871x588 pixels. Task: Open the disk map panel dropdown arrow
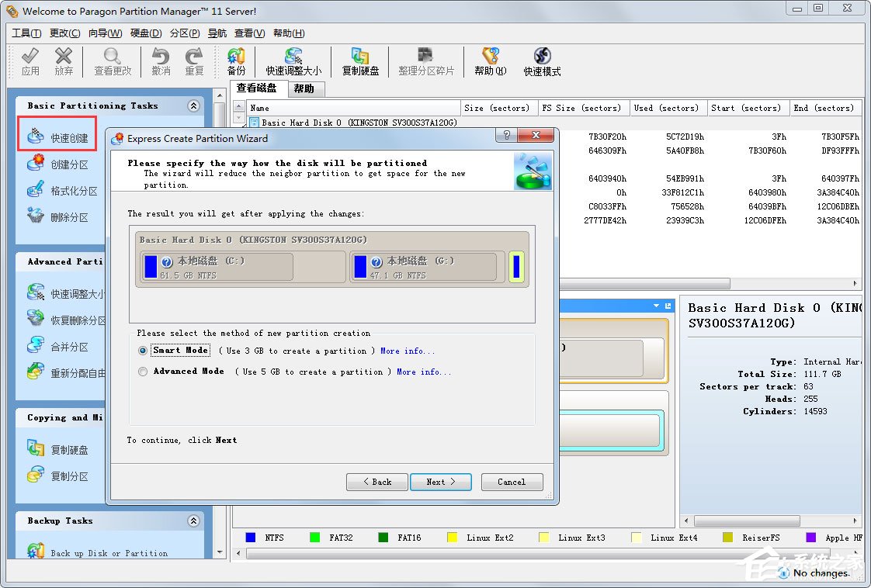click(656, 306)
